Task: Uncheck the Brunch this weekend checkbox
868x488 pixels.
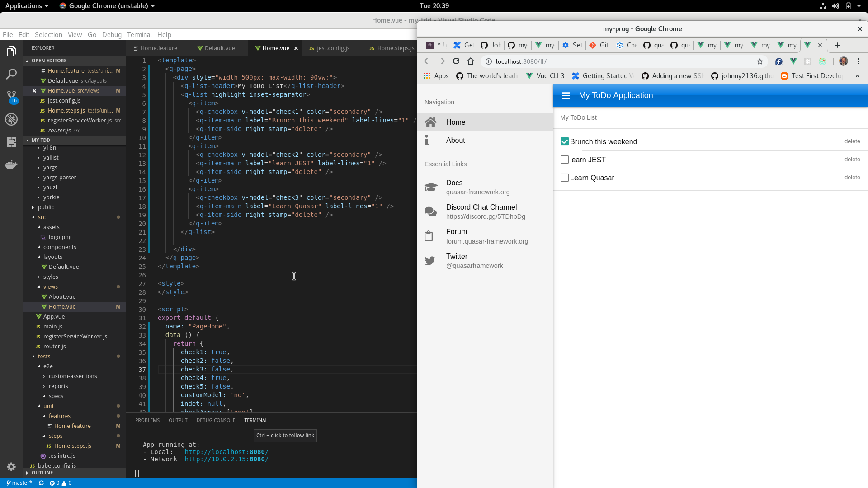Action: tap(565, 142)
